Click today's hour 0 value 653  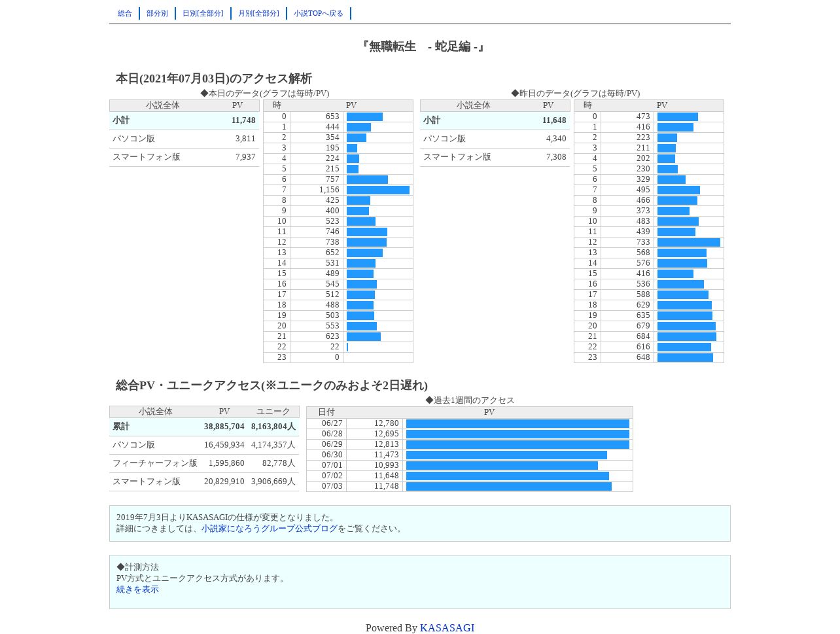coord(332,116)
